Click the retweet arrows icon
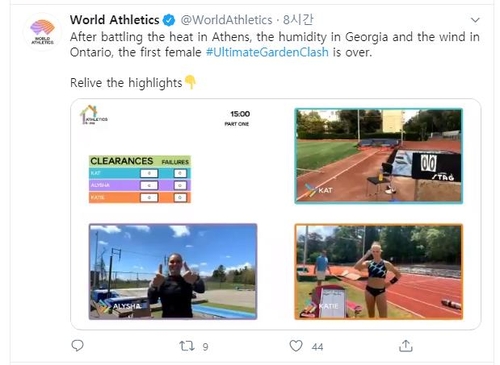Viewport: 500px width, 365px height. (187, 346)
